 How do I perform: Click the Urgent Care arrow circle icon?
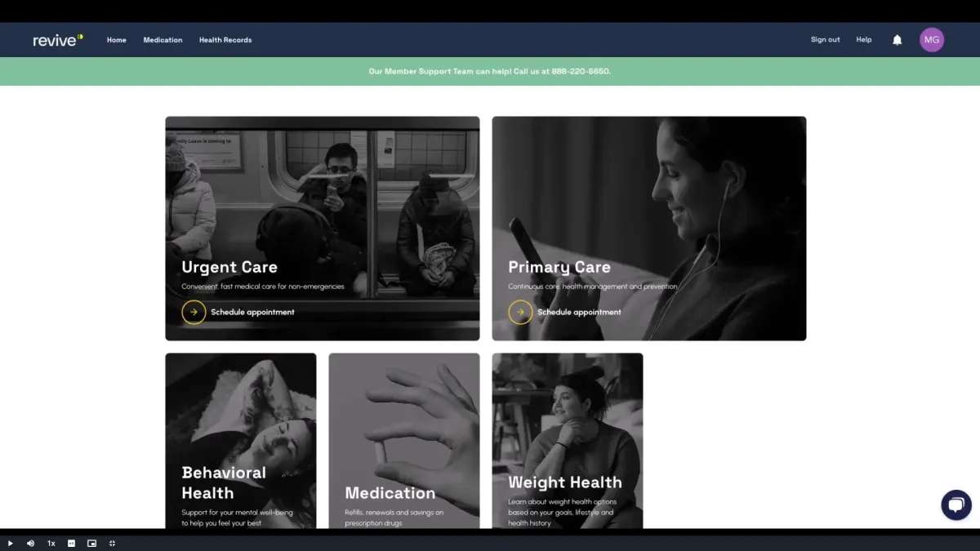coord(194,312)
